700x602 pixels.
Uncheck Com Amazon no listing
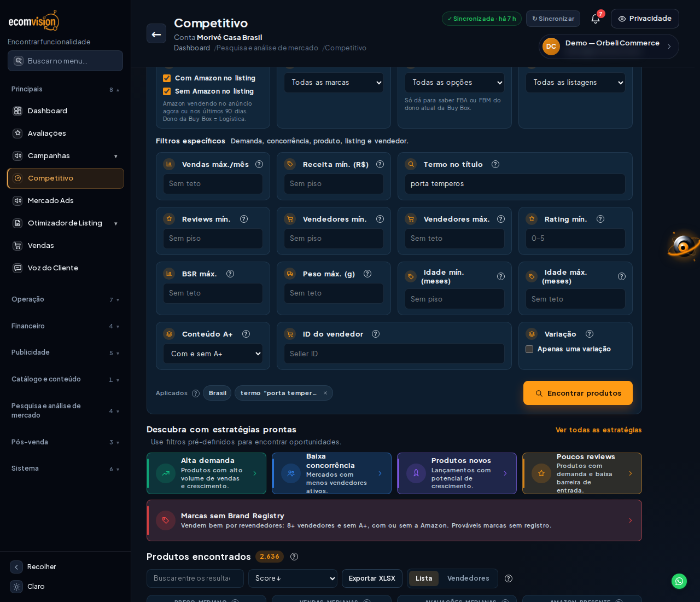tap(167, 78)
